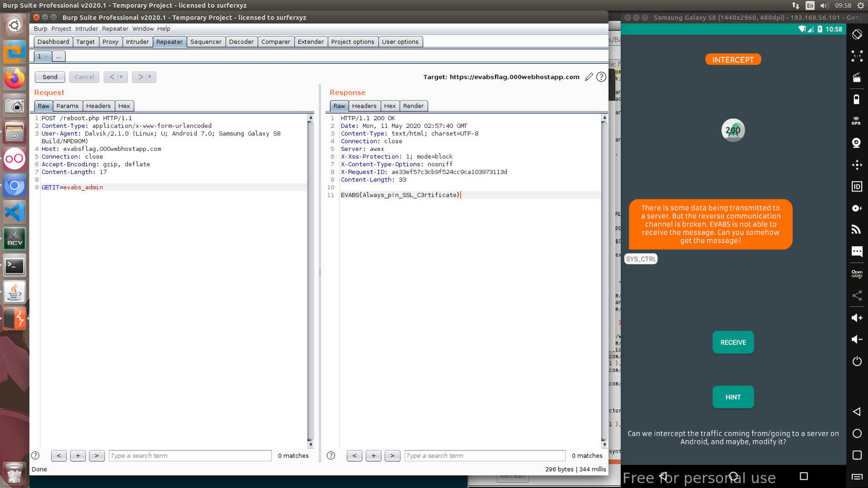This screenshot has width=868, height=488.
Task: Switch to the Decoder tab
Action: pos(241,42)
